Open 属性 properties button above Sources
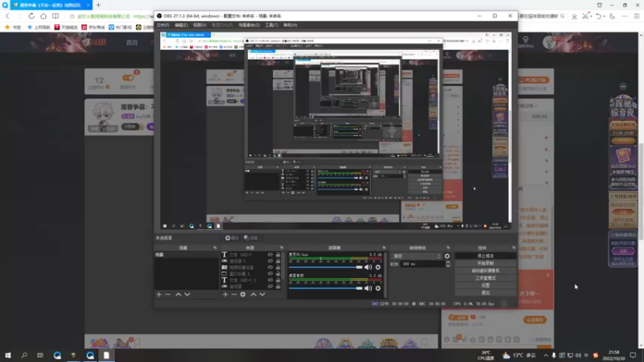The image size is (644, 362). pos(232,238)
